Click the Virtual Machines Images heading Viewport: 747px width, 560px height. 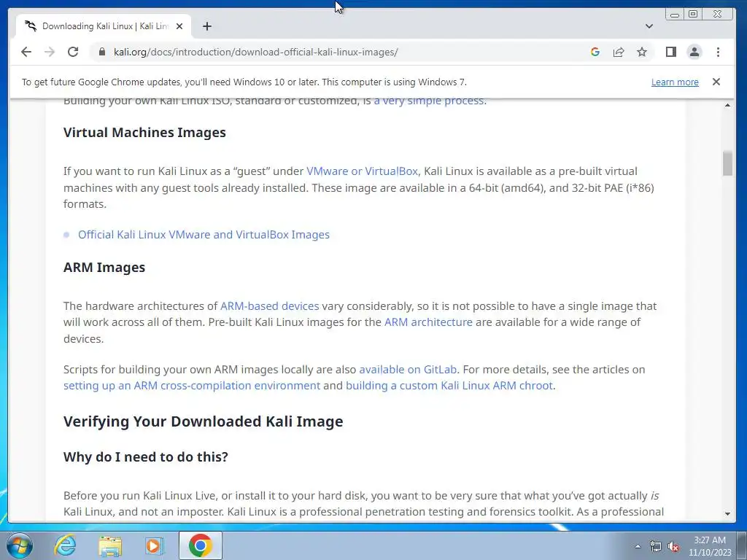click(144, 133)
